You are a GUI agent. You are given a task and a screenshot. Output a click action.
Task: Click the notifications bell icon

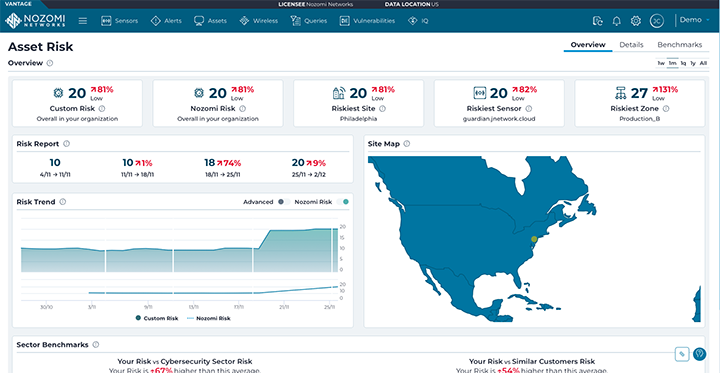[617, 21]
